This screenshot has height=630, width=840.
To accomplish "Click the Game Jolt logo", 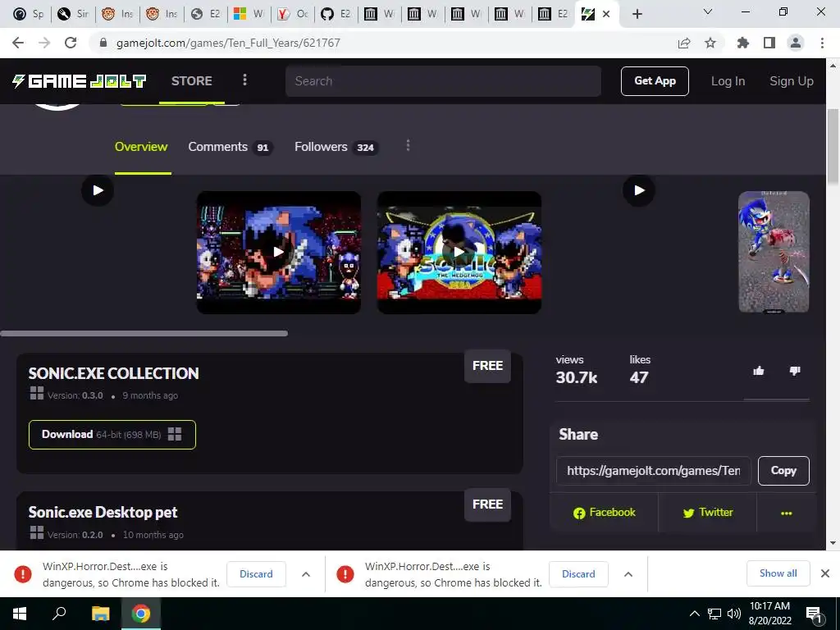I will [80, 81].
